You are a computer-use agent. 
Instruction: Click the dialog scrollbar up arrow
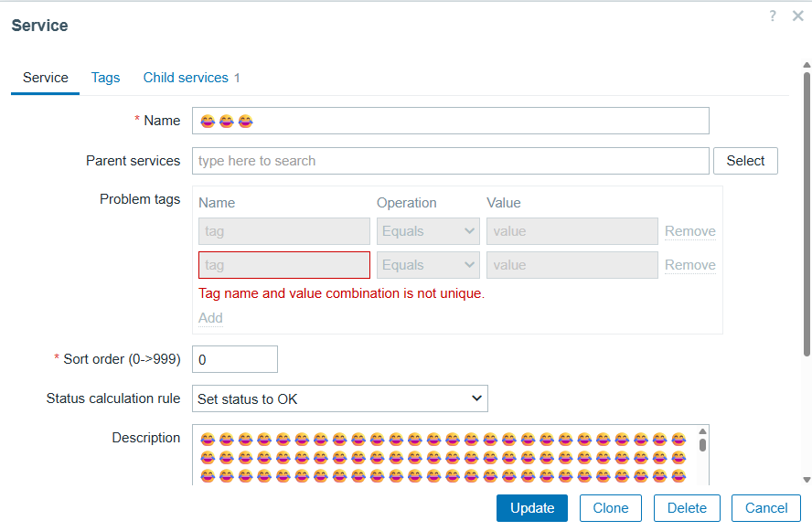click(x=807, y=65)
